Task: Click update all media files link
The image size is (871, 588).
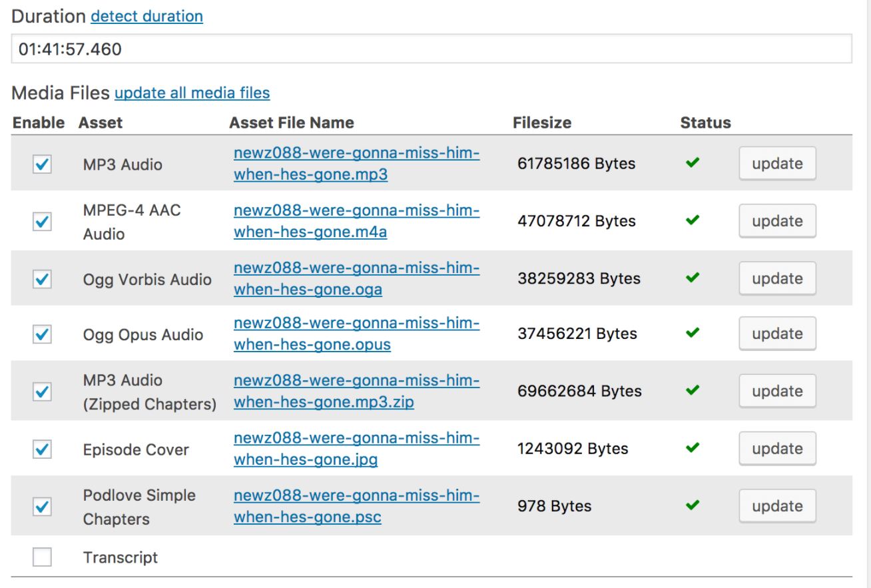Action: point(192,93)
